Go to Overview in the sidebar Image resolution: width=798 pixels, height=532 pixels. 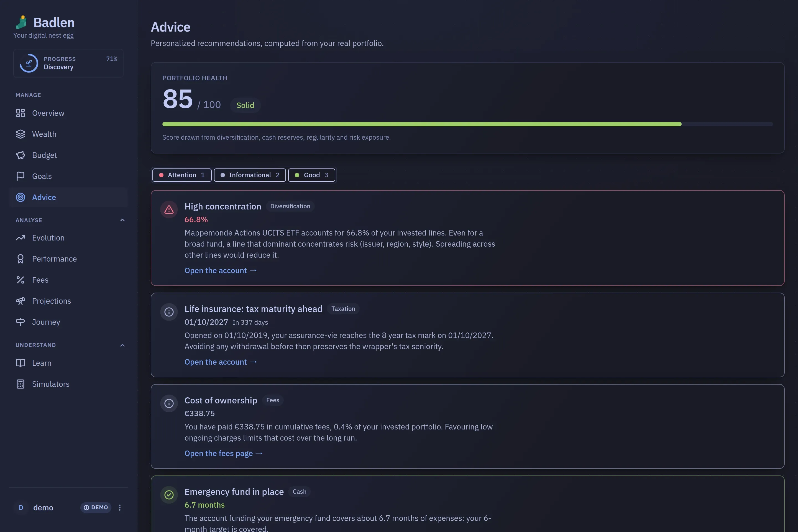point(68,113)
